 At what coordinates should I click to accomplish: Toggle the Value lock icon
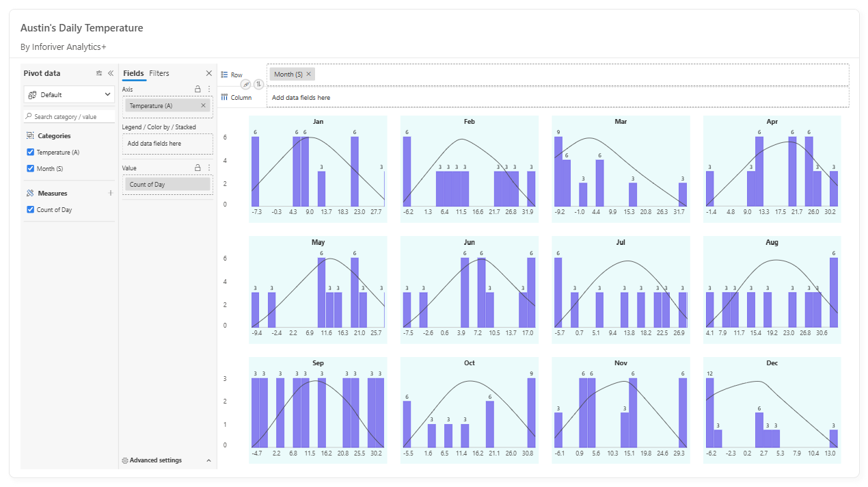click(x=198, y=168)
